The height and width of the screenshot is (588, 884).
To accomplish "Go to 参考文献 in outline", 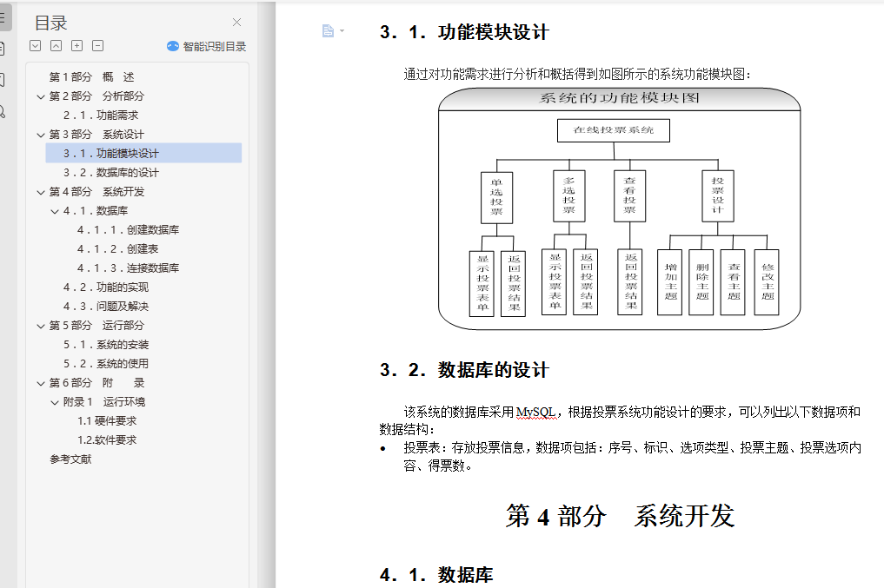I will click(70, 459).
